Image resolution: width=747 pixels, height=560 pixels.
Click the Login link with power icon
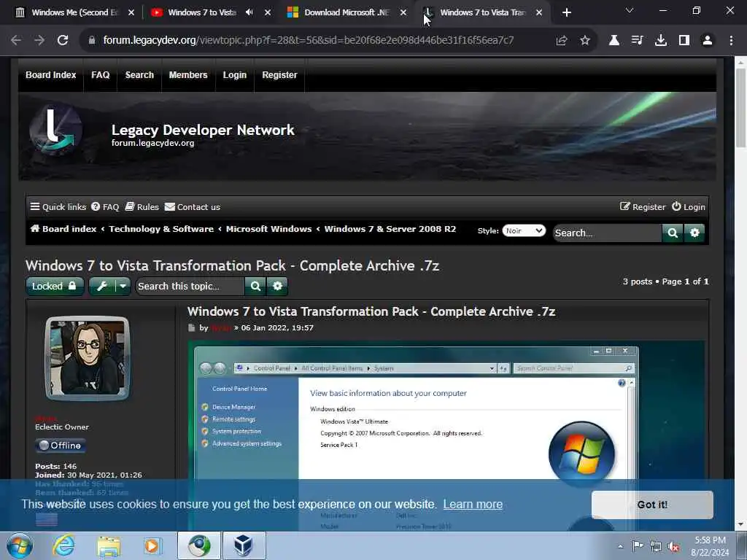coord(689,207)
